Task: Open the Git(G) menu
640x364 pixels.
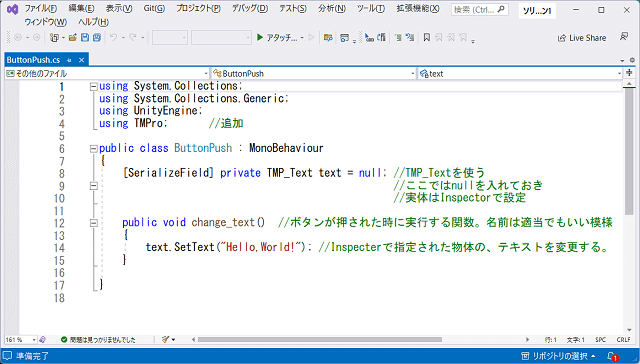Action: [x=154, y=9]
